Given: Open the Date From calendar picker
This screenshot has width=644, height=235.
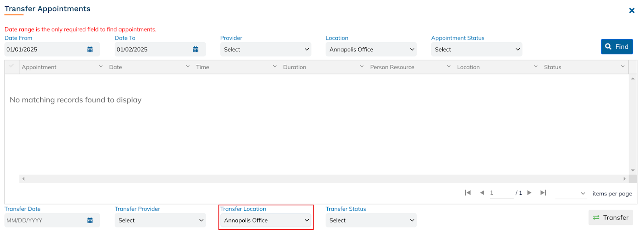Looking at the screenshot, I should tap(90, 49).
